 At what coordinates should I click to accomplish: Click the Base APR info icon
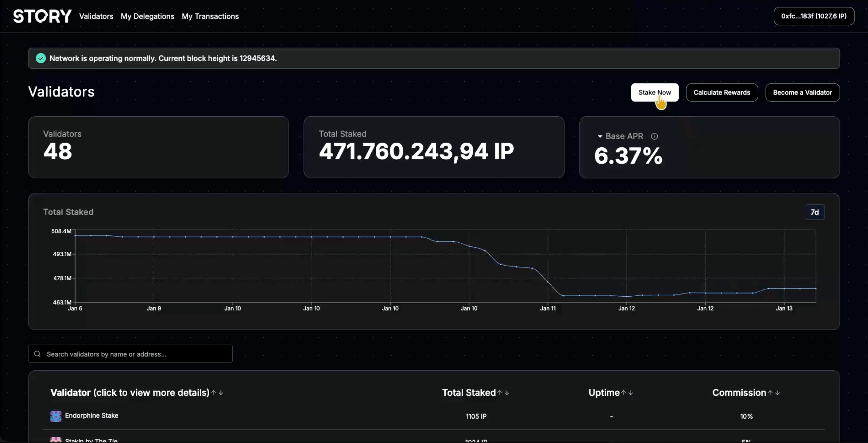pos(654,136)
